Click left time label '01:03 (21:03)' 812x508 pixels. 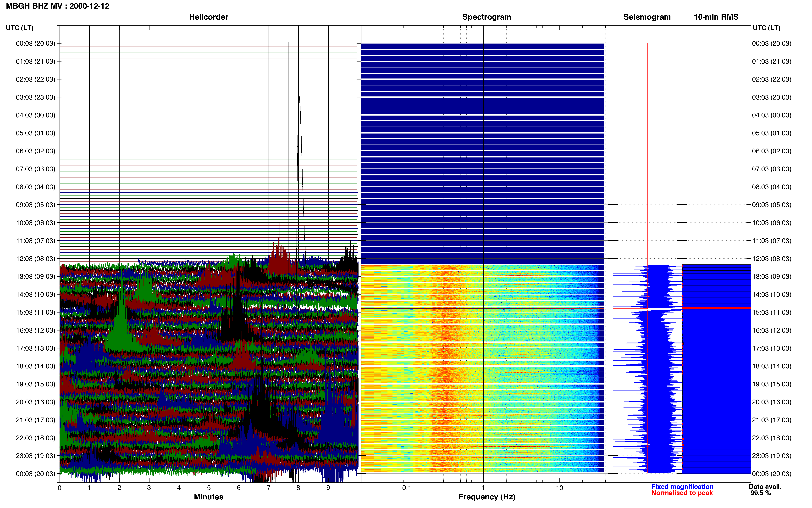pyautogui.click(x=36, y=61)
